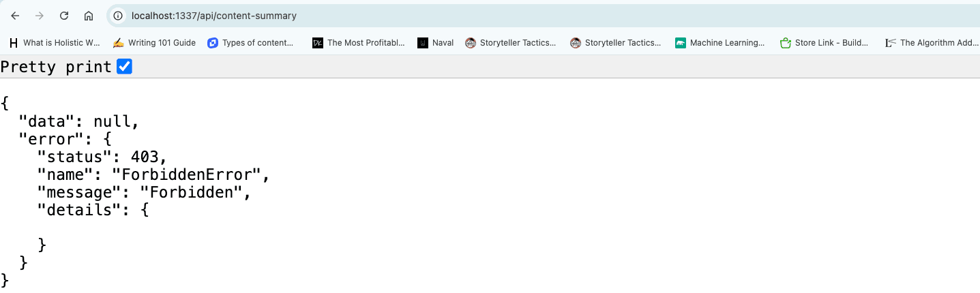
Task: Click the "name": "ForbiddenError" line
Action: (154, 174)
